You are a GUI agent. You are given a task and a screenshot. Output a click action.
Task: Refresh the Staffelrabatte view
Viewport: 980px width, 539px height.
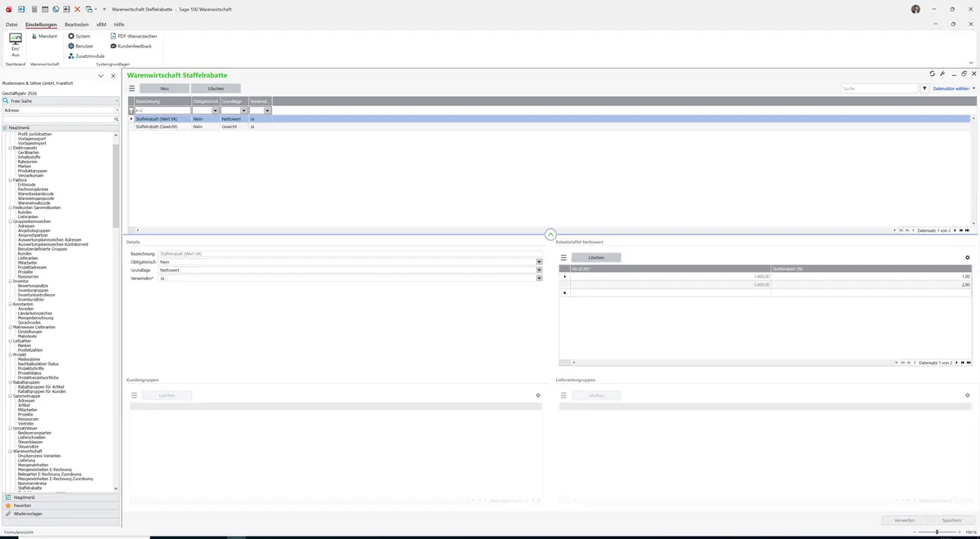[933, 73]
